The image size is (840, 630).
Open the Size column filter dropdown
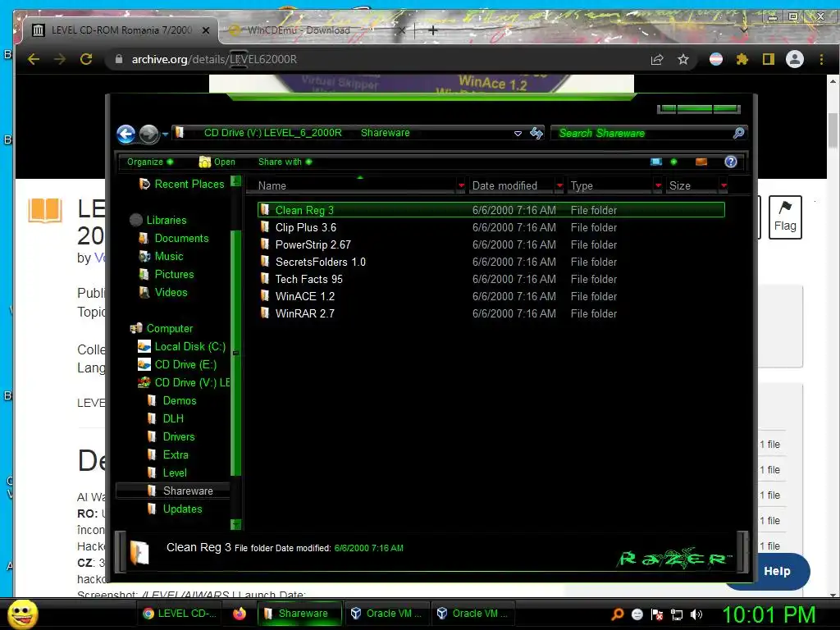(724, 186)
